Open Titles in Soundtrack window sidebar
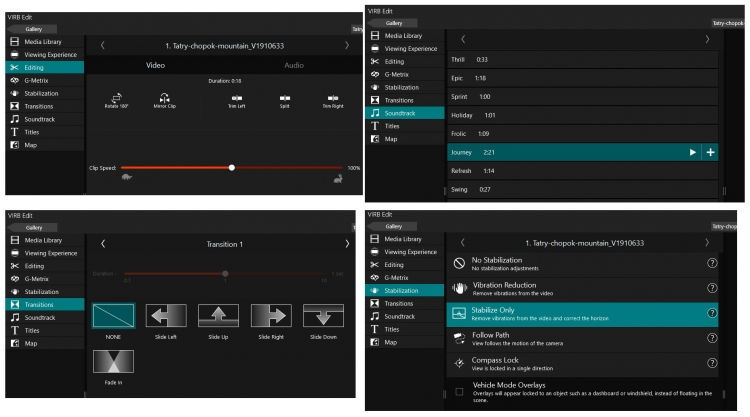The height and width of the screenshot is (417, 750). 405,126
